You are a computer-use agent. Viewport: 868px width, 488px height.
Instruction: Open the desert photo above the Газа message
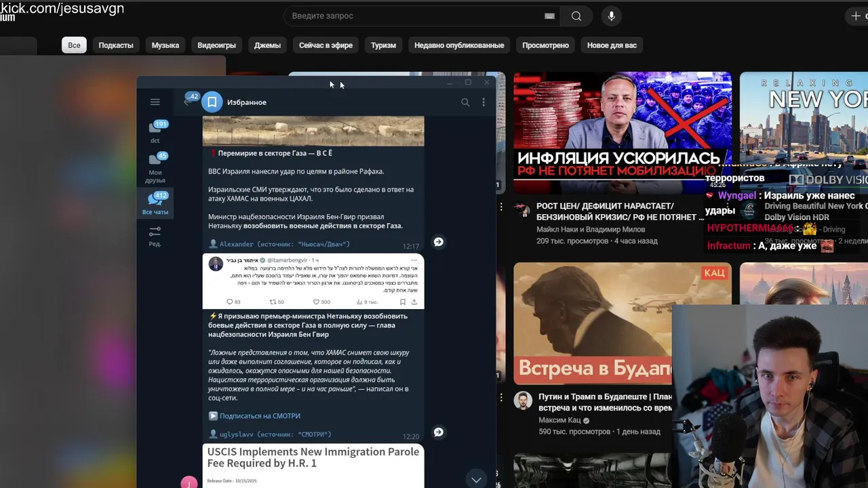(313, 131)
